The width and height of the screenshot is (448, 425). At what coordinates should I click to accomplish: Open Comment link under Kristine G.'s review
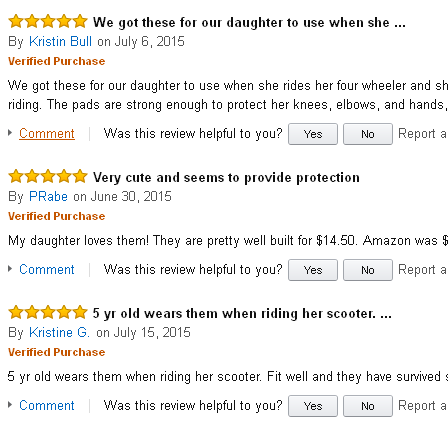(47, 405)
